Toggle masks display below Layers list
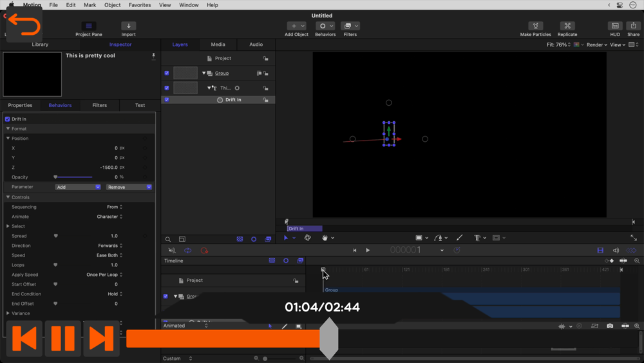Image resolution: width=644 pixels, height=363 pixels. (240, 239)
